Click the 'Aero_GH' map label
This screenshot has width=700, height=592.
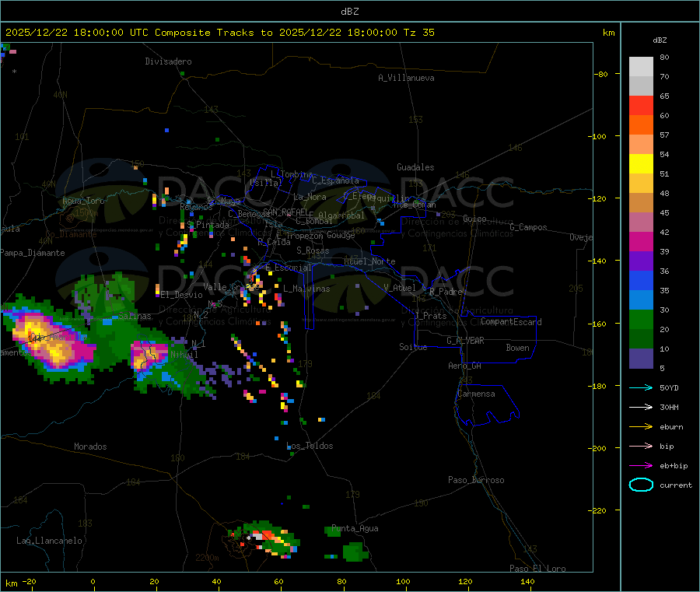[465, 366]
